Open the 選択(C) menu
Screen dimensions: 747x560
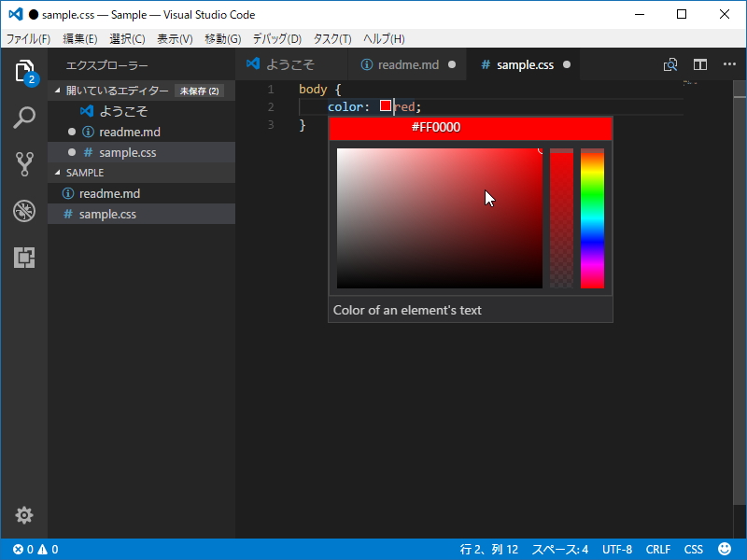pyautogui.click(x=127, y=38)
